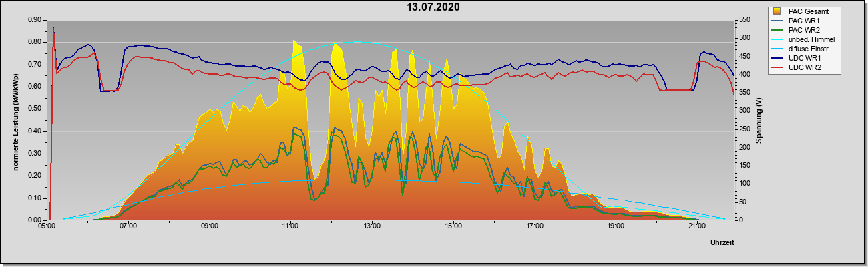Click the 0.90 value on left axis
This screenshot has width=868, height=267.
(x=35, y=20)
